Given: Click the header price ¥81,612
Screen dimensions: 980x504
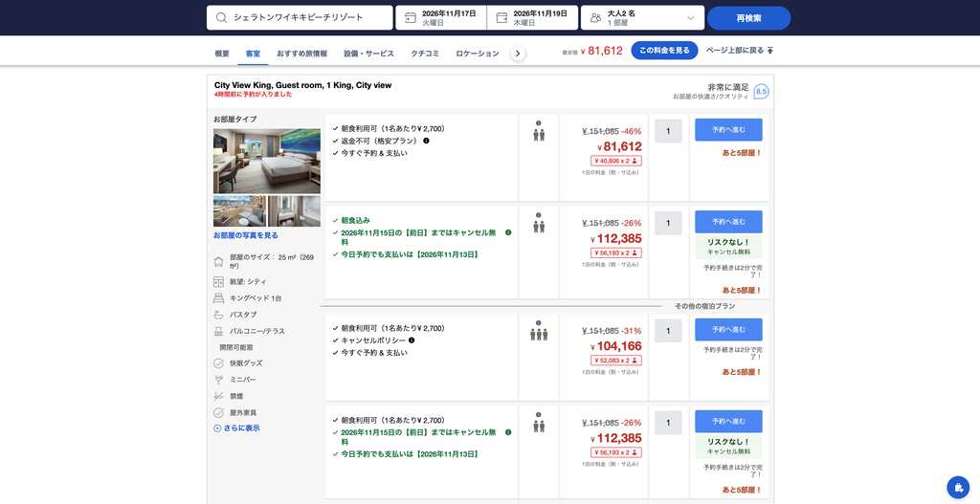Looking at the screenshot, I should tap(601, 52).
